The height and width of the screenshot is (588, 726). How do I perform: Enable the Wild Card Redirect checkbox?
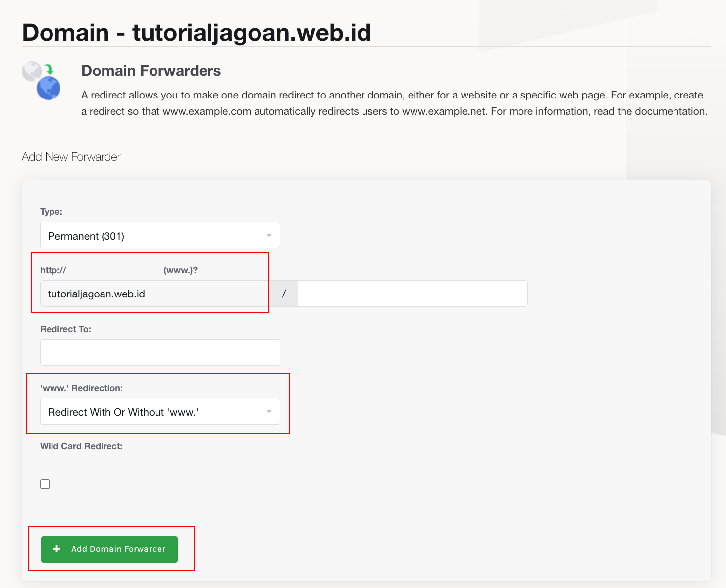click(45, 484)
